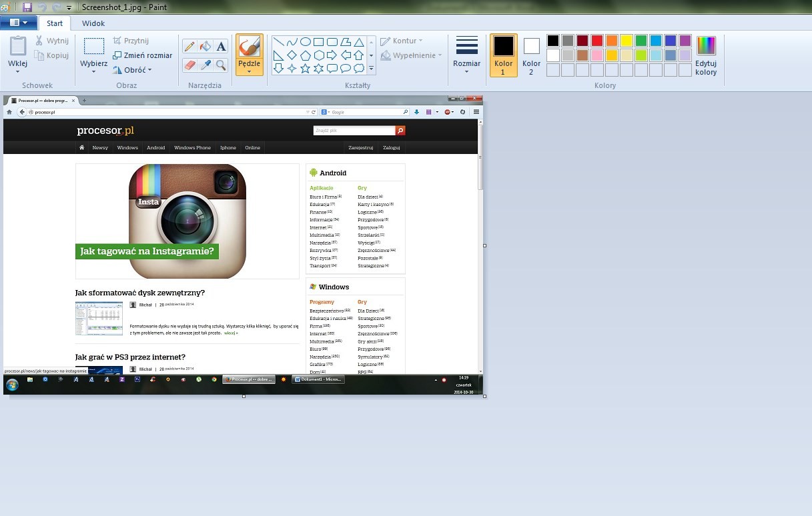Choose the Down arrow shape
The height and width of the screenshot is (516, 812).
click(x=279, y=69)
